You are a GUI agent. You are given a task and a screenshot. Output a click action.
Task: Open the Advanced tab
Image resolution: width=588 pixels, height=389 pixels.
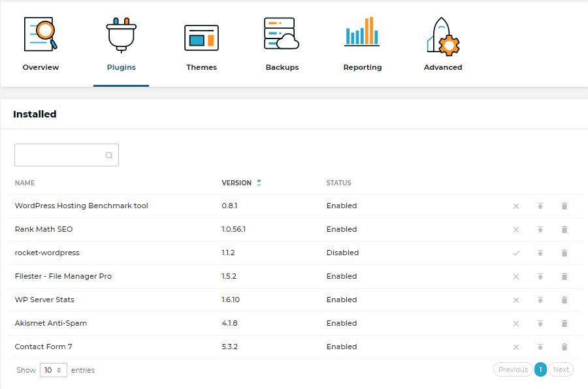tap(443, 44)
